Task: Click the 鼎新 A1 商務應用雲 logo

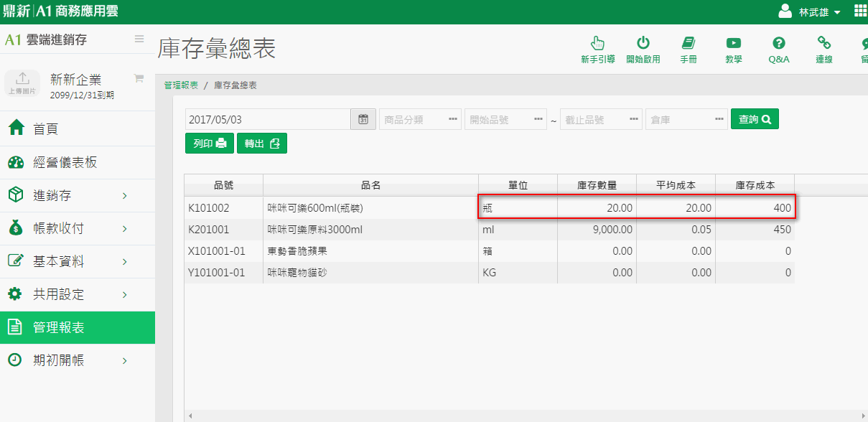Action: pyautogui.click(x=61, y=11)
